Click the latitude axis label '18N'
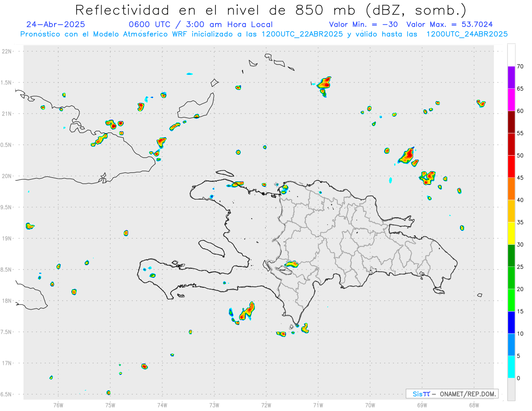 tap(7, 301)
